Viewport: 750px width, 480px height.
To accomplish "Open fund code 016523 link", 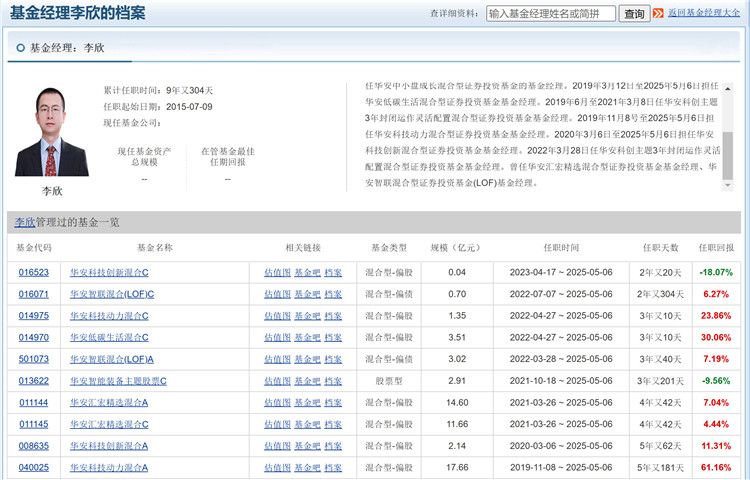I will click(x=34, y=272).
